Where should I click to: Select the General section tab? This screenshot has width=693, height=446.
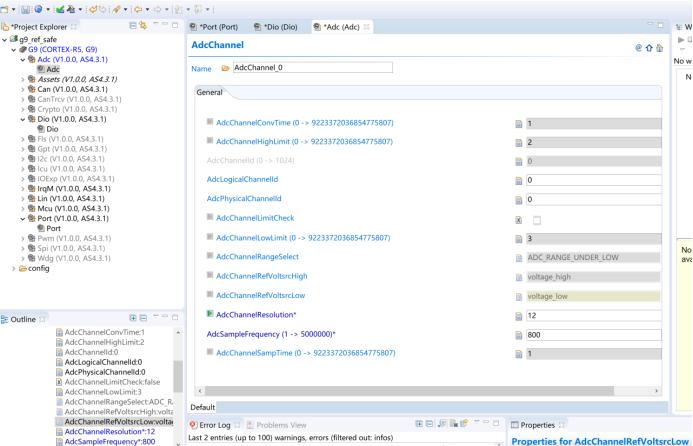click(x=209, y=92)
